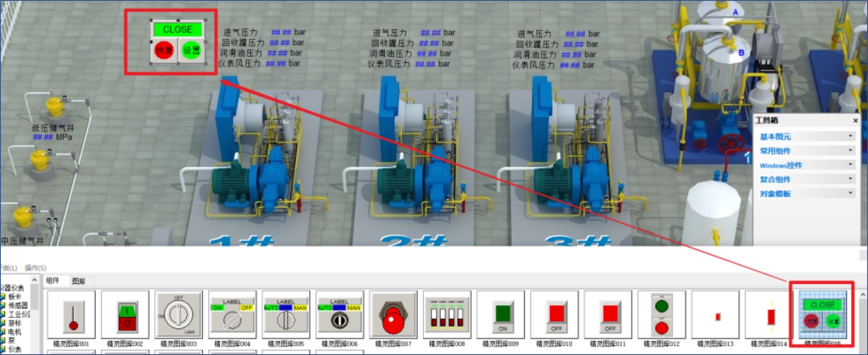Expand the Windows控件 toolbox section
This screenshot has width=868, height=355.
(x=806, y=165)
